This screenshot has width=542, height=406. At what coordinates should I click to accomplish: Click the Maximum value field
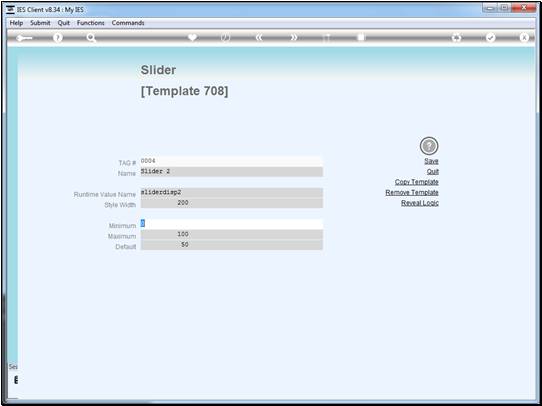(232, 235)
